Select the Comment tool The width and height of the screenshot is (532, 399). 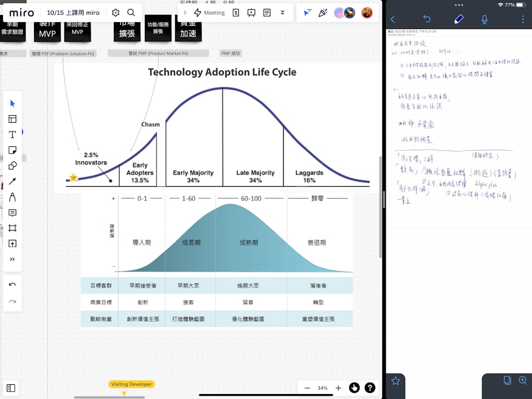coord(12,213)
